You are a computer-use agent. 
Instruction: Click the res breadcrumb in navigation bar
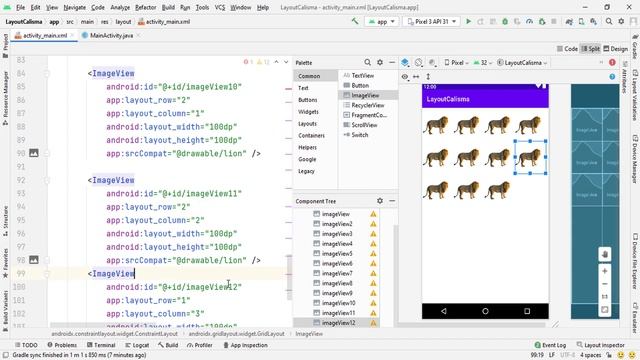pos(105,22)
